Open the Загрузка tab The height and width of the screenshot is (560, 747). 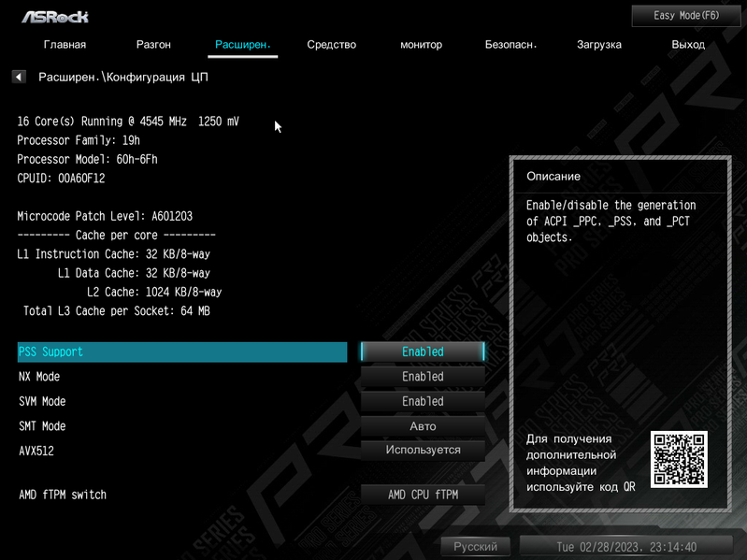coord(599,44)
